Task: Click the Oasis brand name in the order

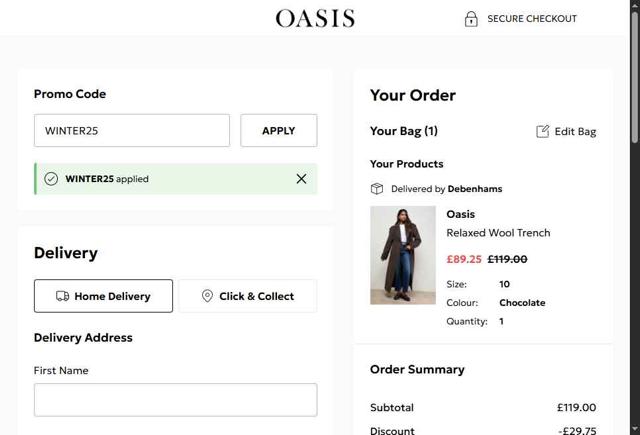Action: 460,214
